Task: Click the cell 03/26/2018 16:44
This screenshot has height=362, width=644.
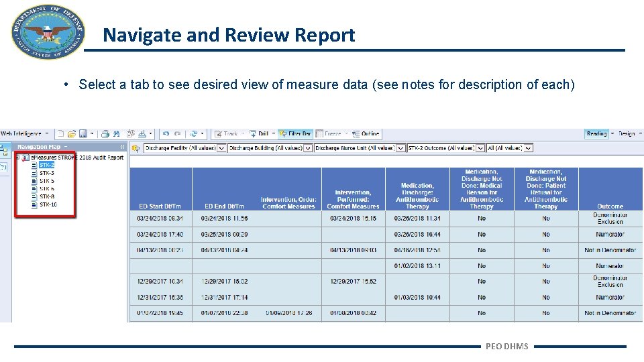Action: 417,235
